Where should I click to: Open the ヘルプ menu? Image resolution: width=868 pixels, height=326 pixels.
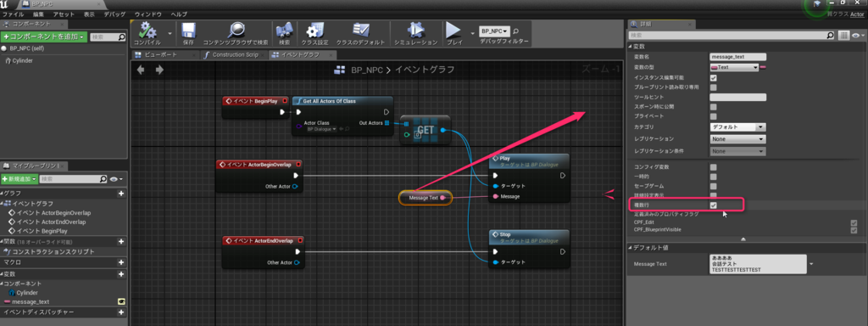pos(178,14)
